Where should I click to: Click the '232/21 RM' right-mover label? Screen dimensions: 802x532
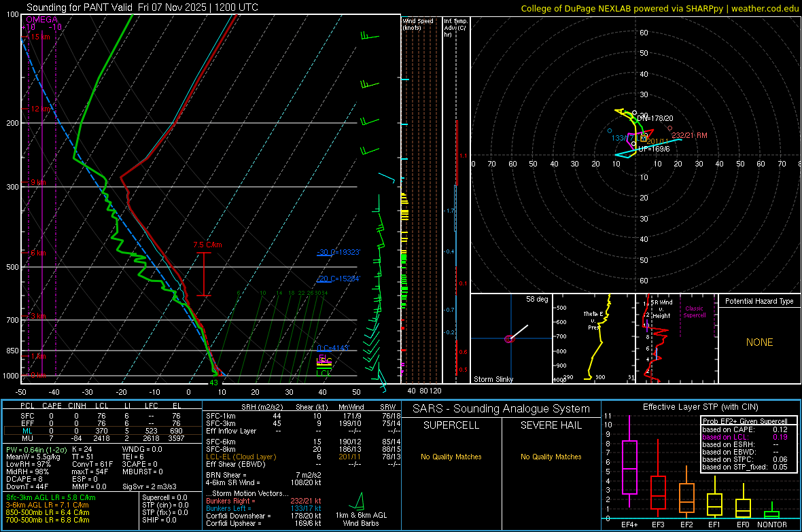[689, 136]
